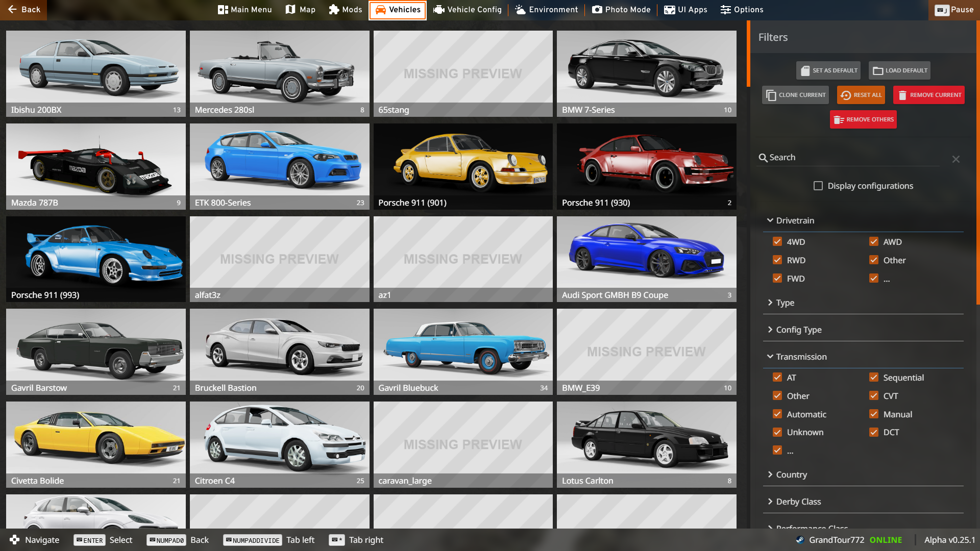Switch to the Map tab
Viewport: 980px width, 551px height.
point(301,10)
